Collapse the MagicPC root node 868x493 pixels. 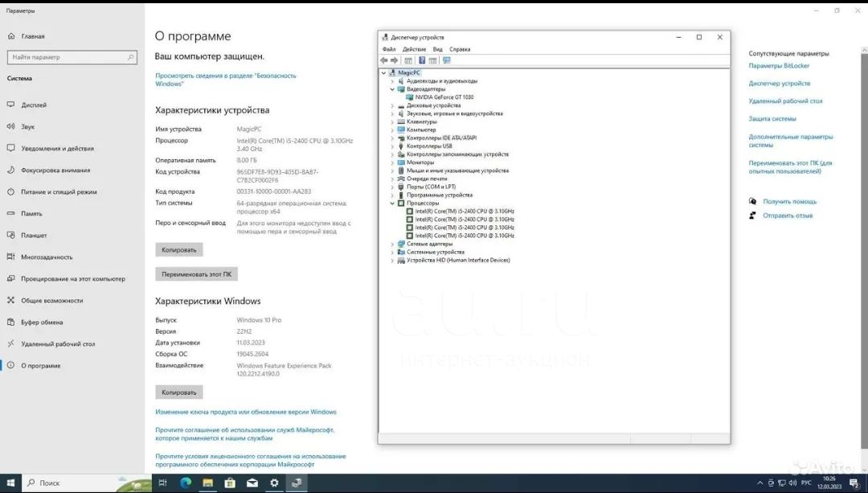(383, 72)
